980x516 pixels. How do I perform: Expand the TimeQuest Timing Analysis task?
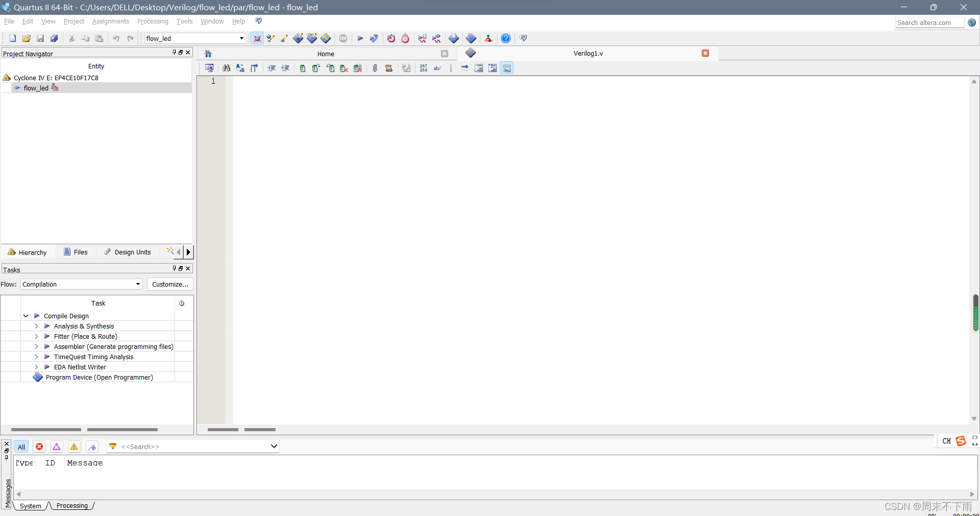tap(36, 357)
